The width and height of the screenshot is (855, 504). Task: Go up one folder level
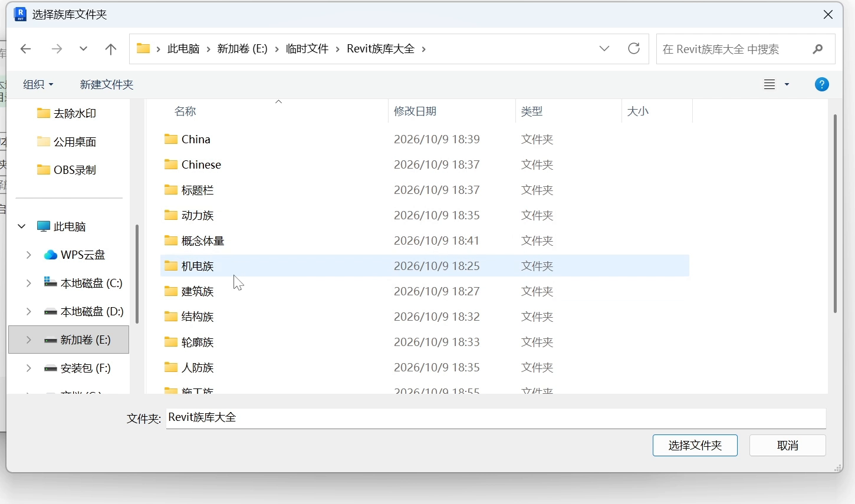coord(110,49)
